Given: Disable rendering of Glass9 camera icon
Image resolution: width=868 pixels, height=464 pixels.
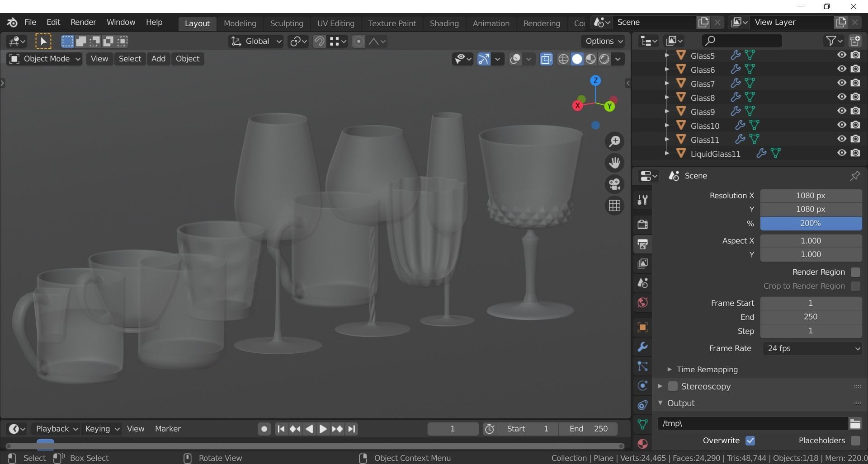Looking at the screenshot, I should point(855,111).
